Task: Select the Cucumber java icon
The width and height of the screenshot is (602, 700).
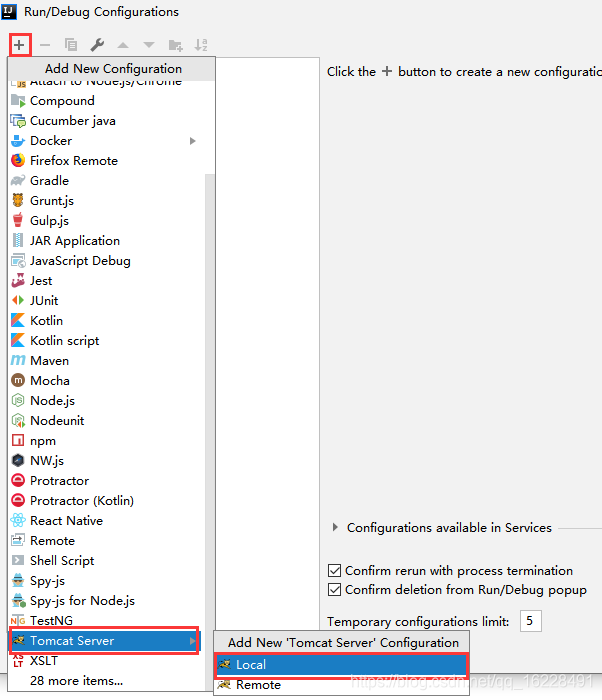Action: (x=18, y=121)
